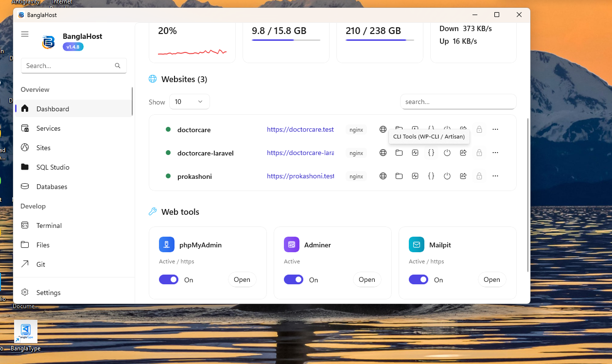Screen dimensions: 612x364
Task: Click share icon in prokashoni row
Action: tap(463, 176)
